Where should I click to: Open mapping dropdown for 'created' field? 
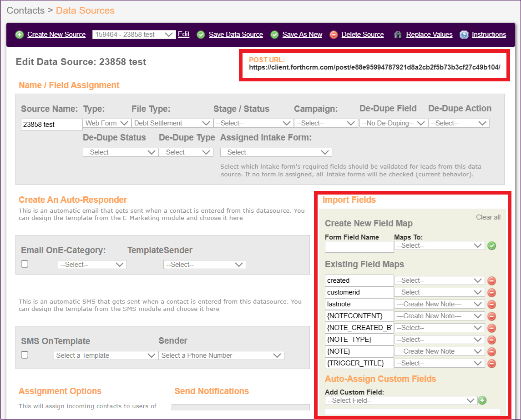[439, 280]
